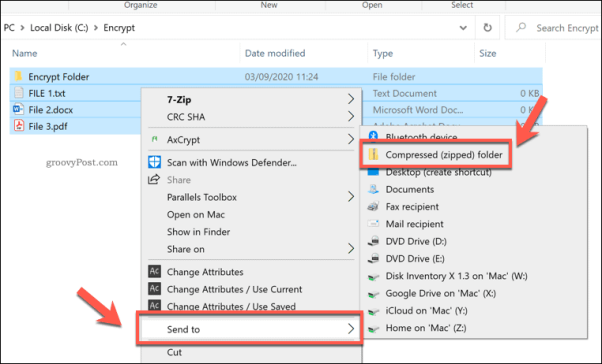Click the Word icon beside File 2.docx
Viewport: 602px width, 364px height.
[x=18, y=109]
